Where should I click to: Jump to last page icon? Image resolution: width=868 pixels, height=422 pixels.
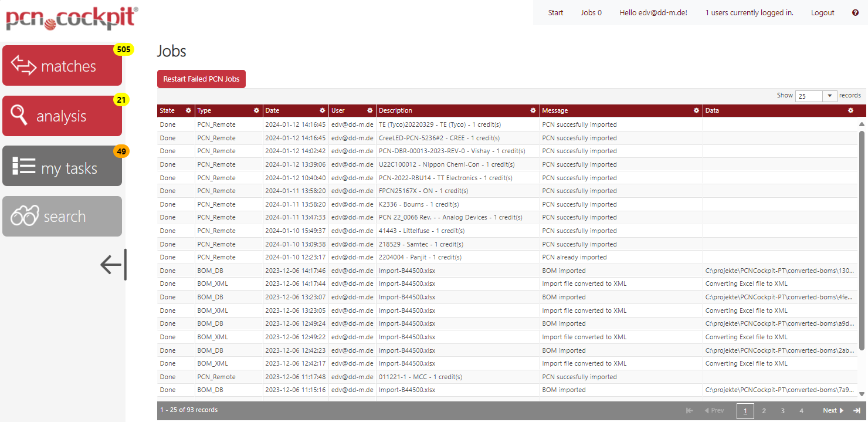click(x=856, y=411)
